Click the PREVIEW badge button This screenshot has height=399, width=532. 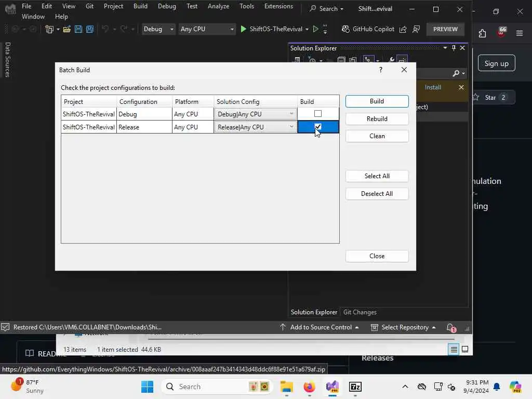tap(445, 29)
